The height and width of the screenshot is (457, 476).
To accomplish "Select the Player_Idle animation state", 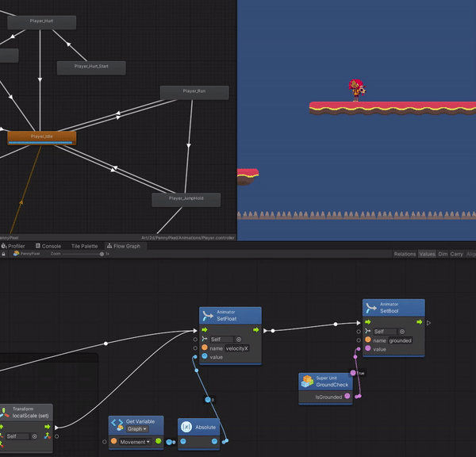I will [42, 137].
